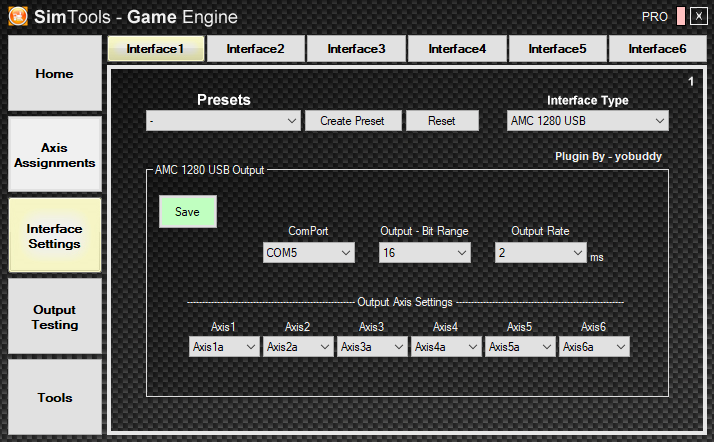Expand the Axis6 output dropdown

pyautogui.click(x=594, y=347)
